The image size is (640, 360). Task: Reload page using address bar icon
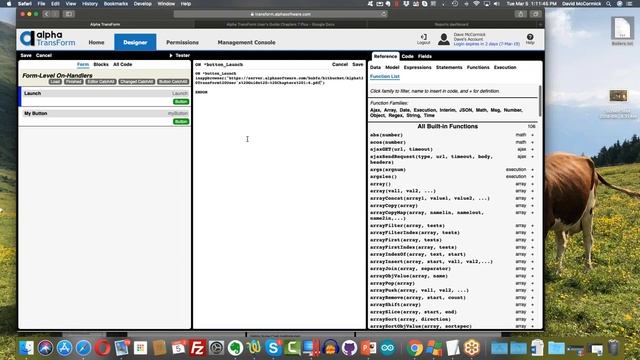point(383,14)
